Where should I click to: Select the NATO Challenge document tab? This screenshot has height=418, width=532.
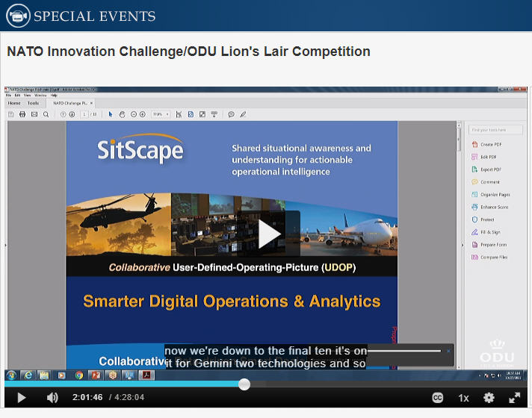point(70,103)
